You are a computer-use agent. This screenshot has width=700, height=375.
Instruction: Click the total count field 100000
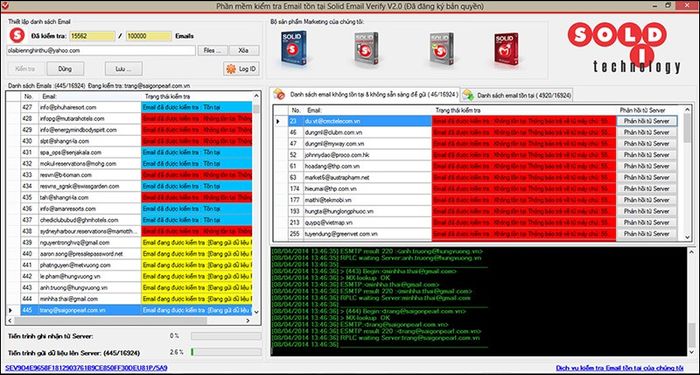149,36
